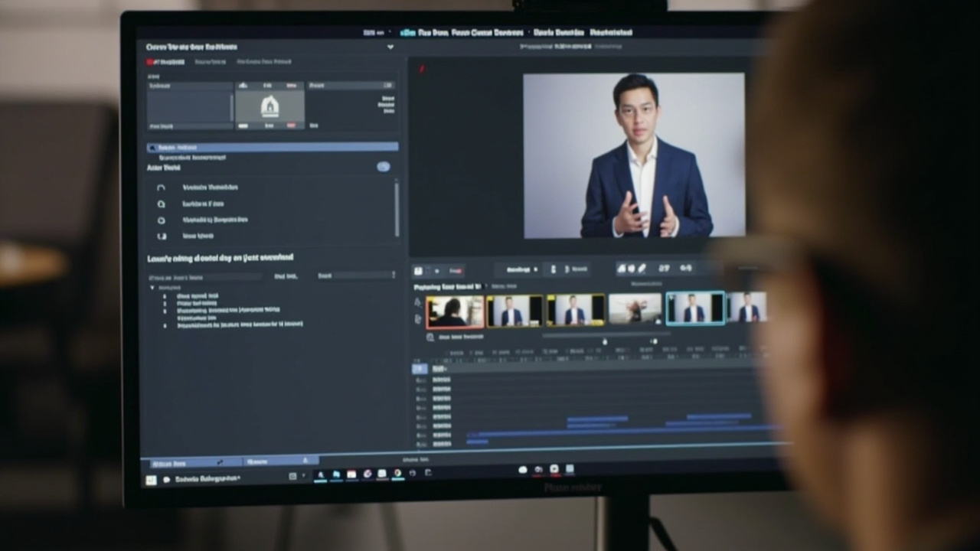Collapse the top-left panel with the chevron arrow

(390, 47)
